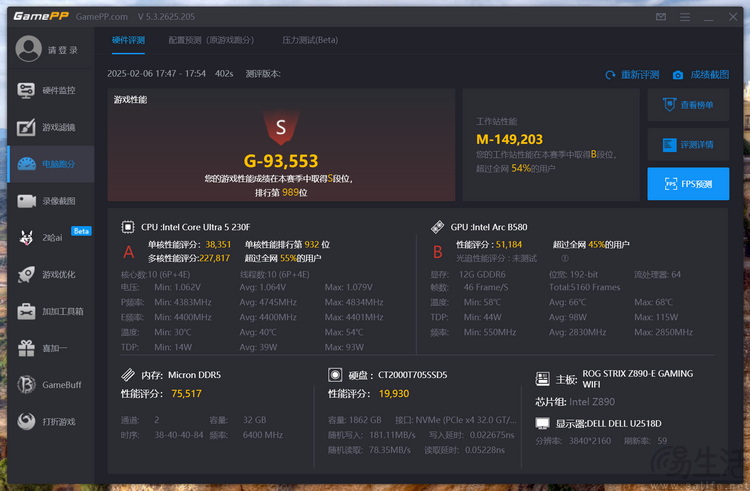Click disk model CT2000T705SSD5

click(412, 375)
